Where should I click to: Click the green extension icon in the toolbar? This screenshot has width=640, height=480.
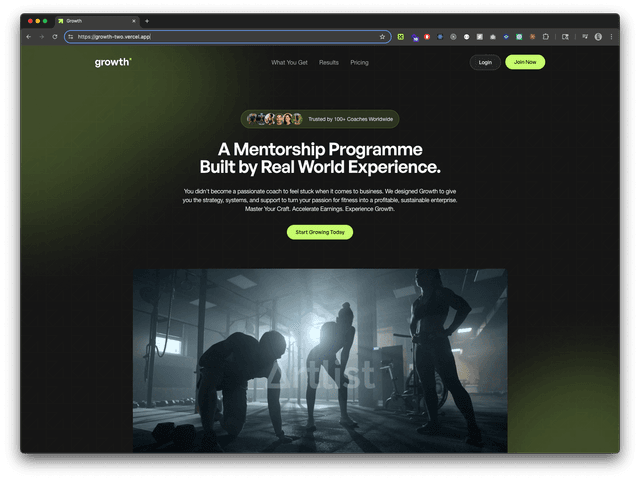[401, 36]
